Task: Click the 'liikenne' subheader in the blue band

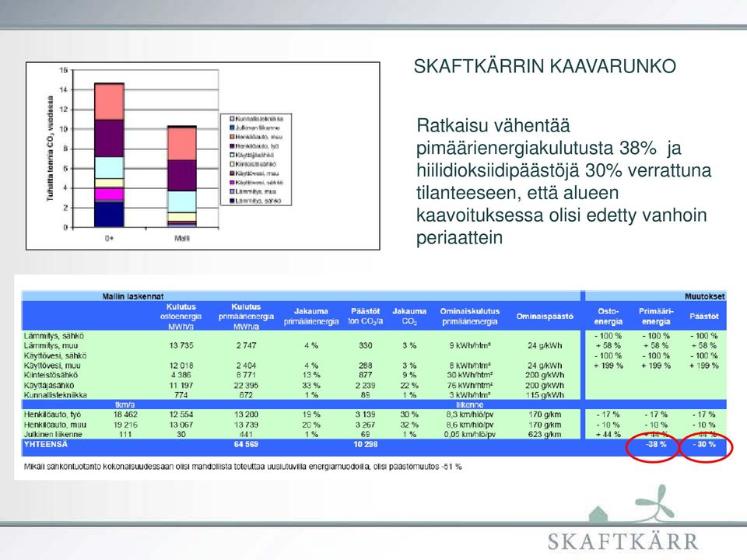Action: pos(470,404)
